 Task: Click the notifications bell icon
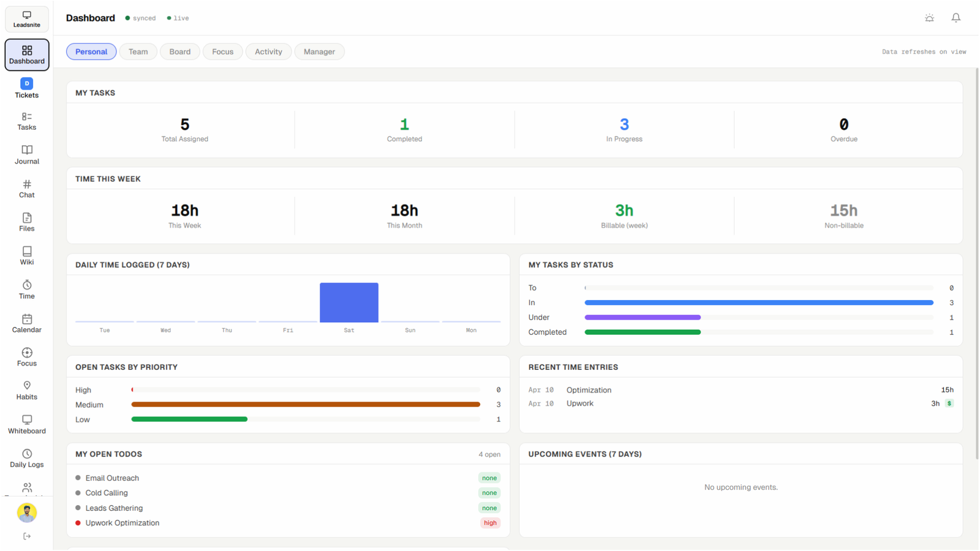956,18
